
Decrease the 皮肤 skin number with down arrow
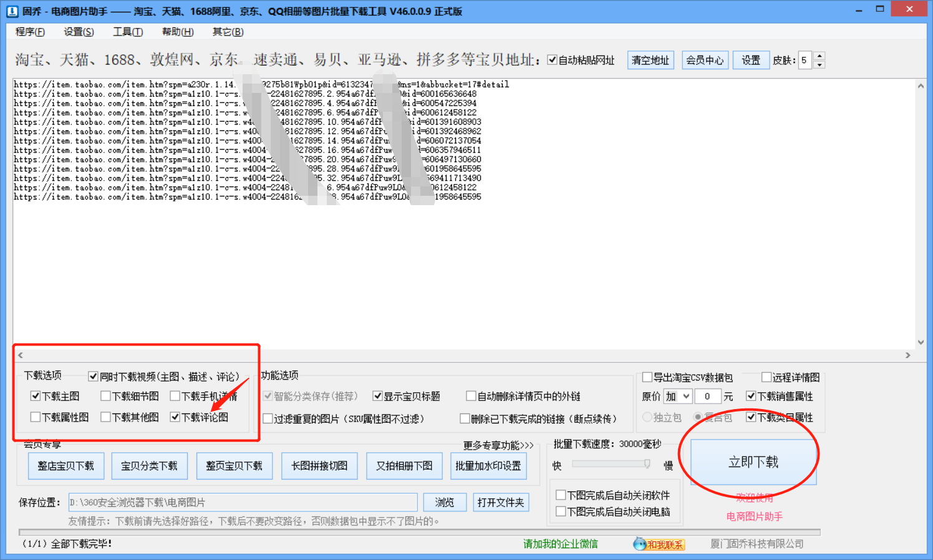pyautogui.click(x=819, y=64)
